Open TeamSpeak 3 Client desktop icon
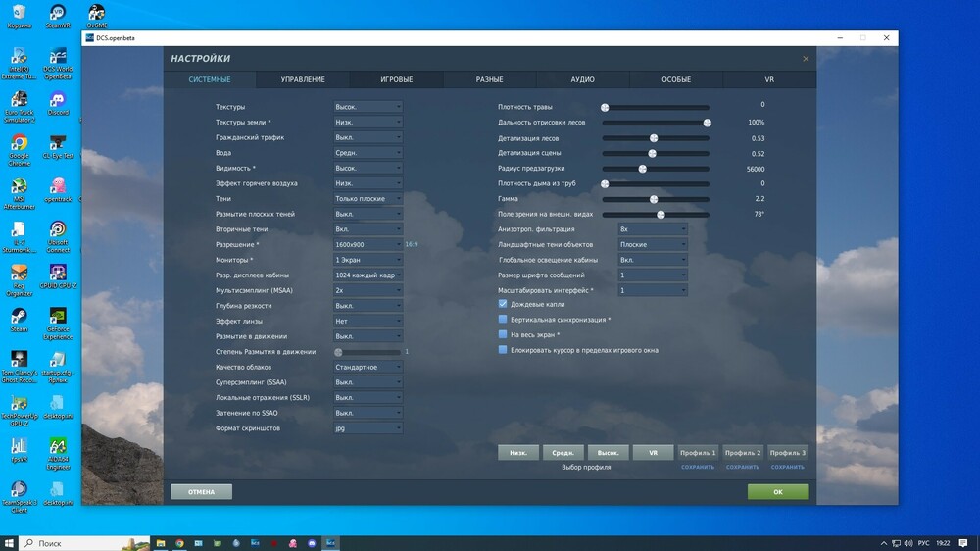This screenshot has width=980, height=551. point(19,497)
